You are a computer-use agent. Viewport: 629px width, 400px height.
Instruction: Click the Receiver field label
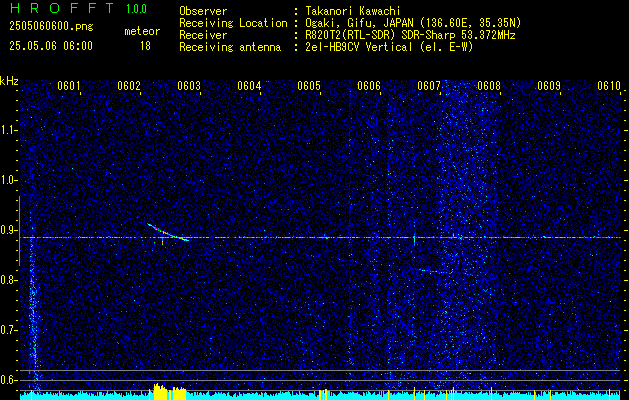click(203, 35)
